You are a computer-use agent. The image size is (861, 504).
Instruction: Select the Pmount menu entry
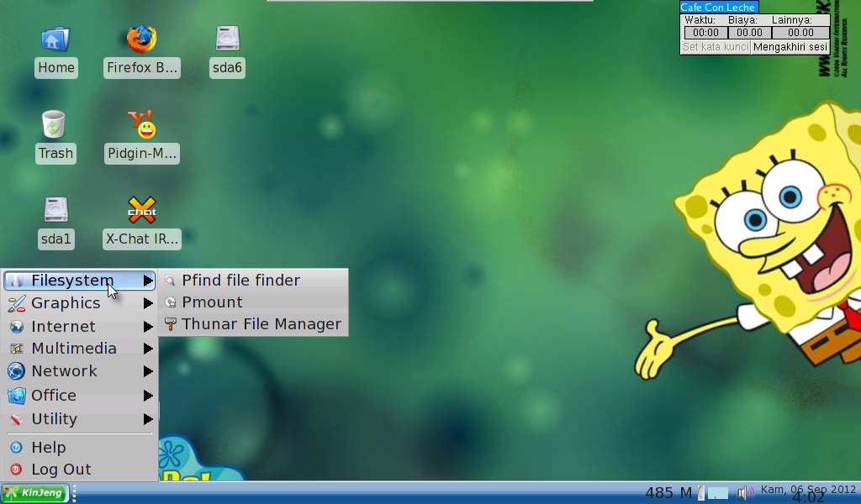tap(253, 302)
